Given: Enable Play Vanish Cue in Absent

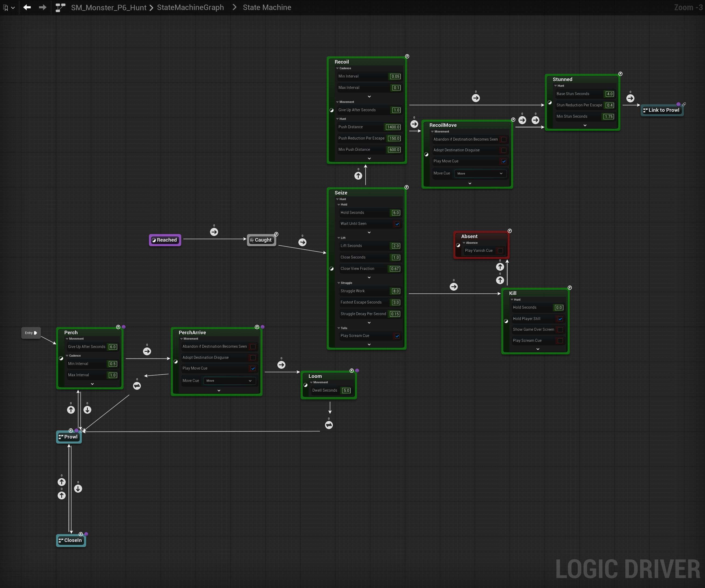Looking at the screenshot, I should pos(500,251).
